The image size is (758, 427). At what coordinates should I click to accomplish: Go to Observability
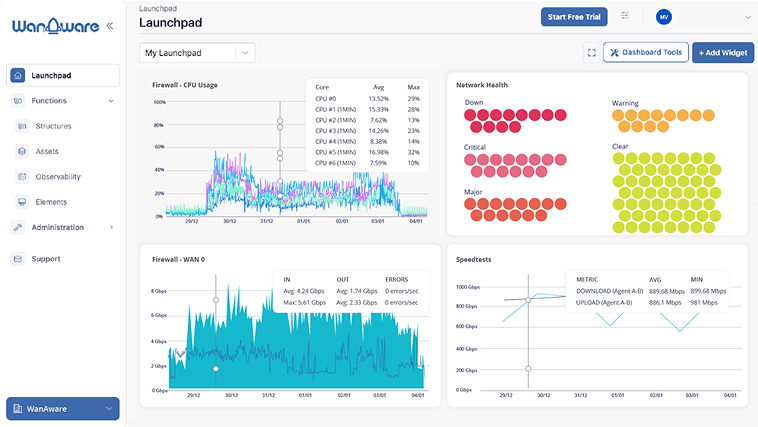click(x=58, y=177)
